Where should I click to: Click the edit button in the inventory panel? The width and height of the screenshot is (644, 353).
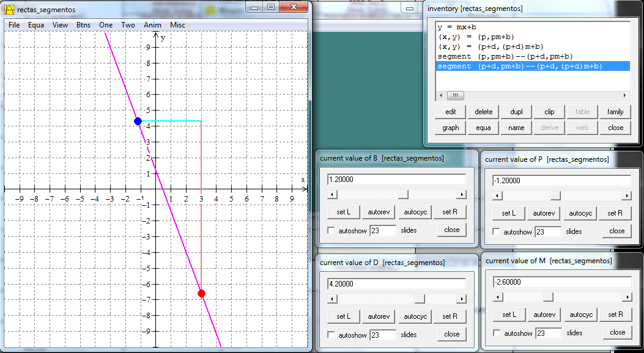pyautogui.click(x=450, y=111)
